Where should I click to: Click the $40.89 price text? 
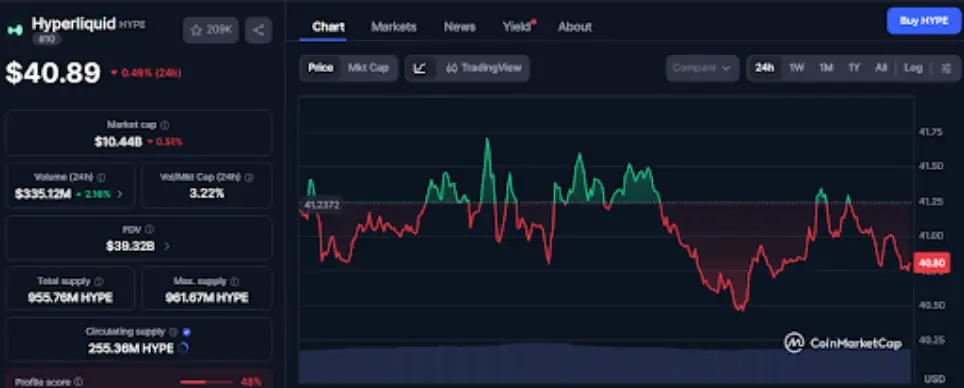[x=53, y=73]
